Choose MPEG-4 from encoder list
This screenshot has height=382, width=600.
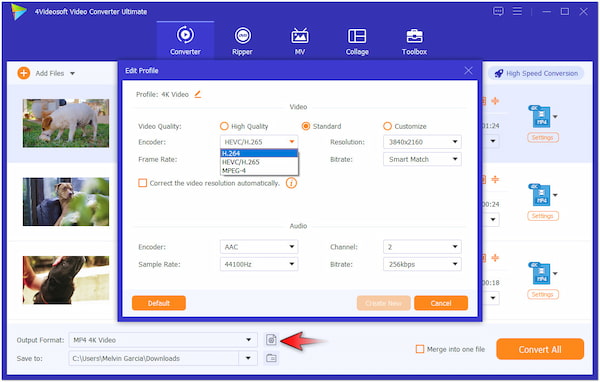[x=259, y=171]
